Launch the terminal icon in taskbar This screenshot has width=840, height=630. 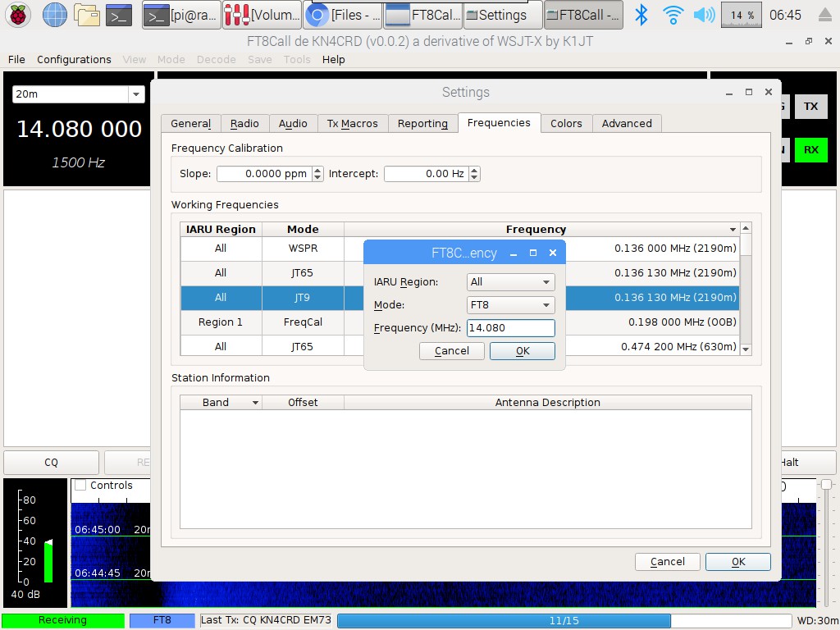click(120, 15)
